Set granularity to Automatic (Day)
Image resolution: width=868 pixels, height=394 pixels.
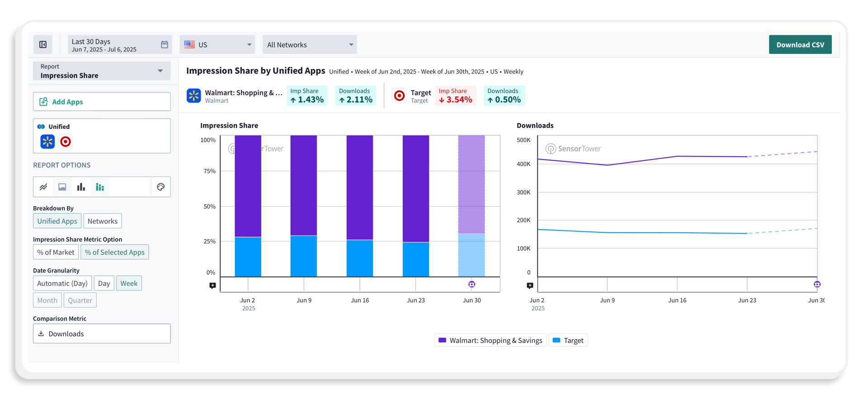tap(62, 283)
